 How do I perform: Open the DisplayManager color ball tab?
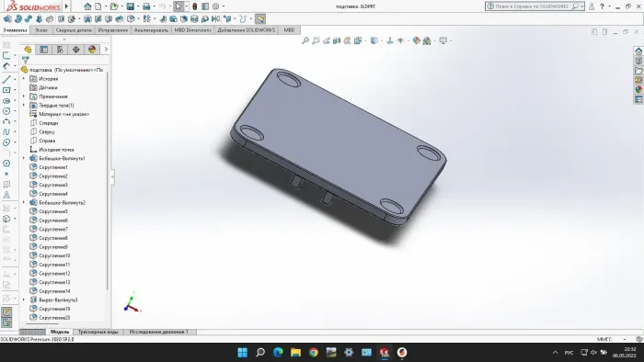point(92,50)
